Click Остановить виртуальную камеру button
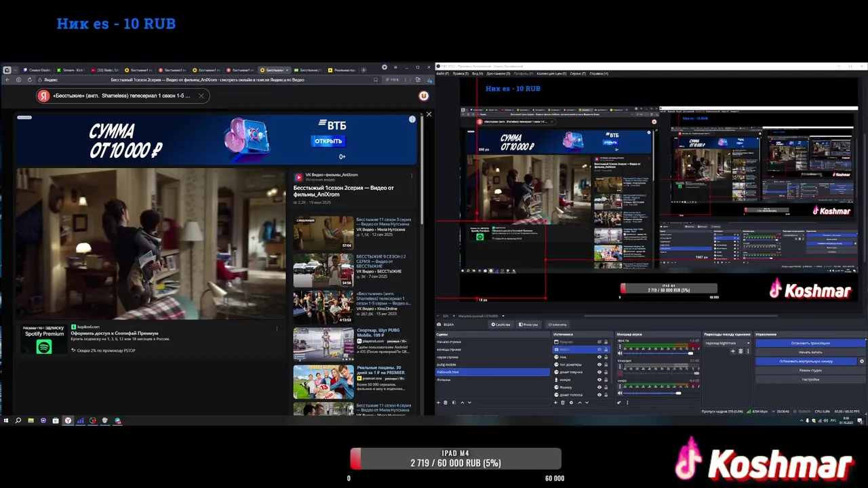This screenshot has height=488, width=868. (806, 361)
